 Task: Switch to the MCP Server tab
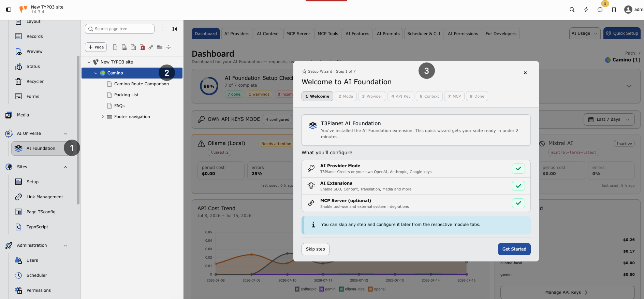coord(298,33)
